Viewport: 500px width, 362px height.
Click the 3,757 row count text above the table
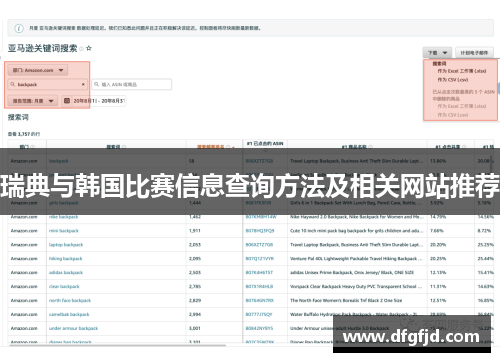point(24,134)
